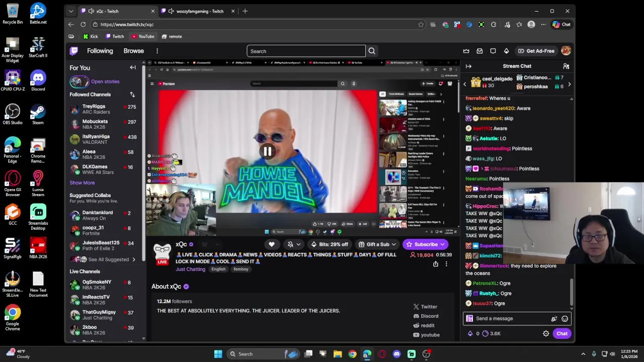Screen dimensions: 644x362
Task: Open the Subscribe dropdown button
Action: 426,244
